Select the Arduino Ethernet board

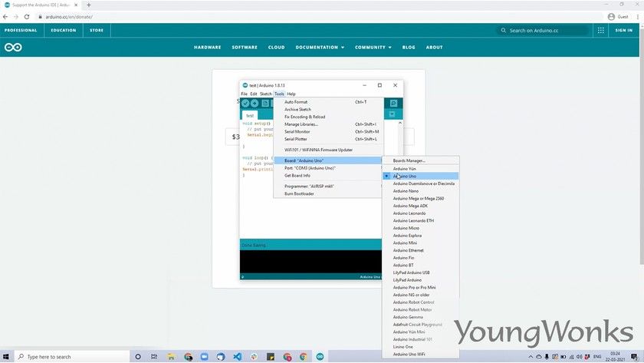click(421, 250)
